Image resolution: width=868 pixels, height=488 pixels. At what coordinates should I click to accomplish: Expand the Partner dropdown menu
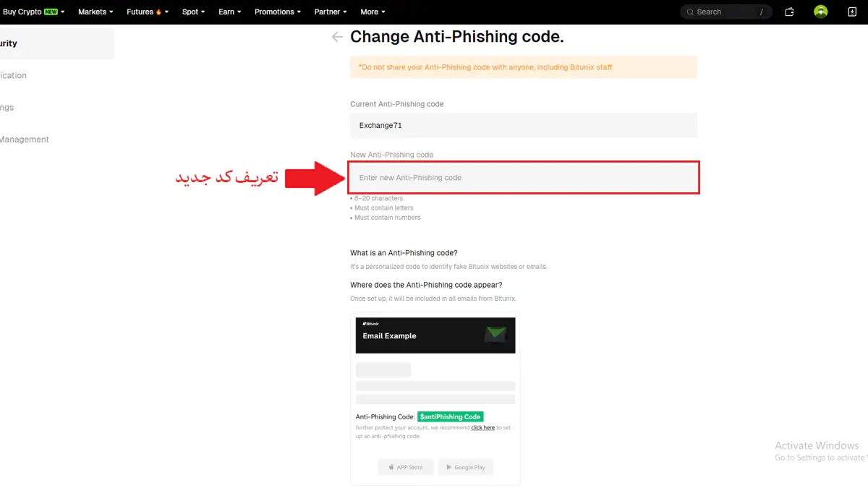[331, 12]
